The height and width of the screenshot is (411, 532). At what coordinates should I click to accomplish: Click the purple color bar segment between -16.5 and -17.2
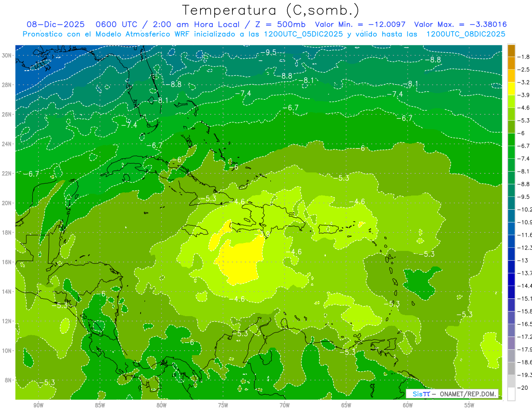tap(511, 331)
